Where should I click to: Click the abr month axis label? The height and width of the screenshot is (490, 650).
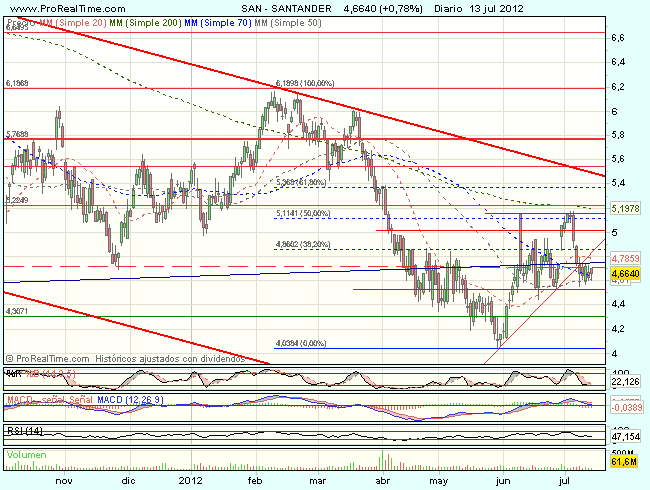[x=383, y=481]
